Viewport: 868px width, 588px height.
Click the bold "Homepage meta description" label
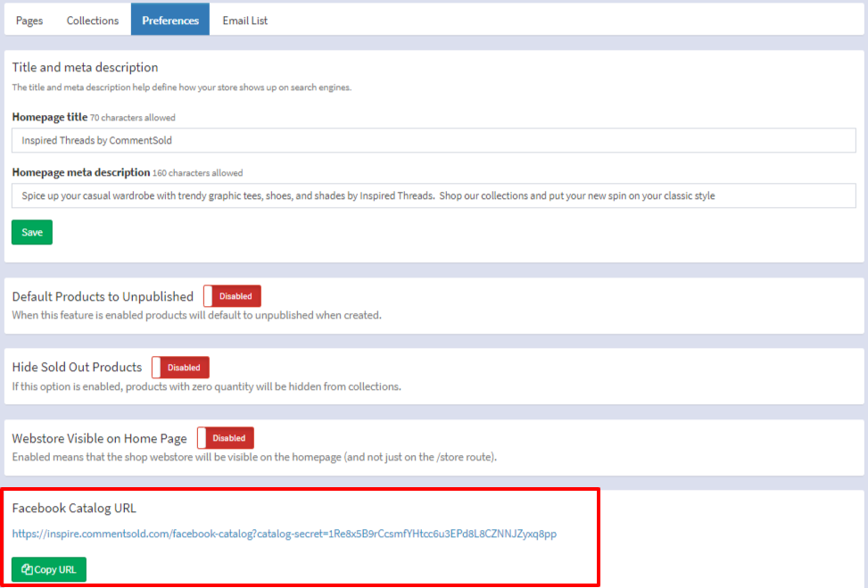click(x=81, y=172)
